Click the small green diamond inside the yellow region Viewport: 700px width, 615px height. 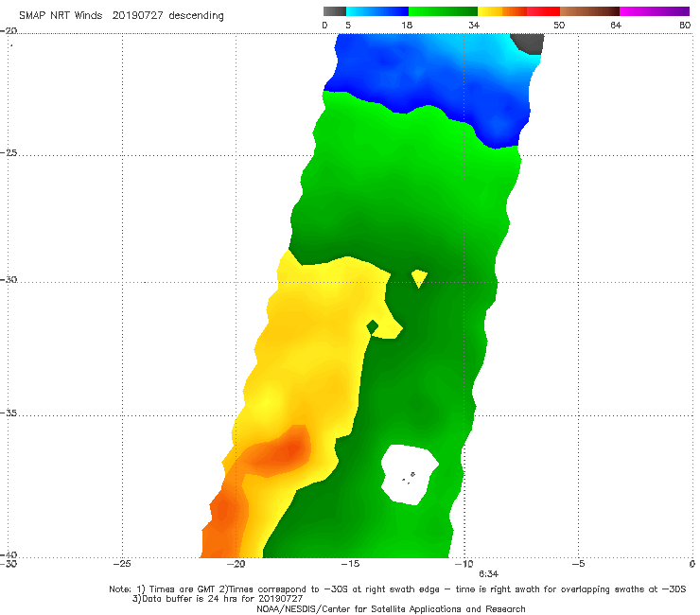click(x=373, y=327)
